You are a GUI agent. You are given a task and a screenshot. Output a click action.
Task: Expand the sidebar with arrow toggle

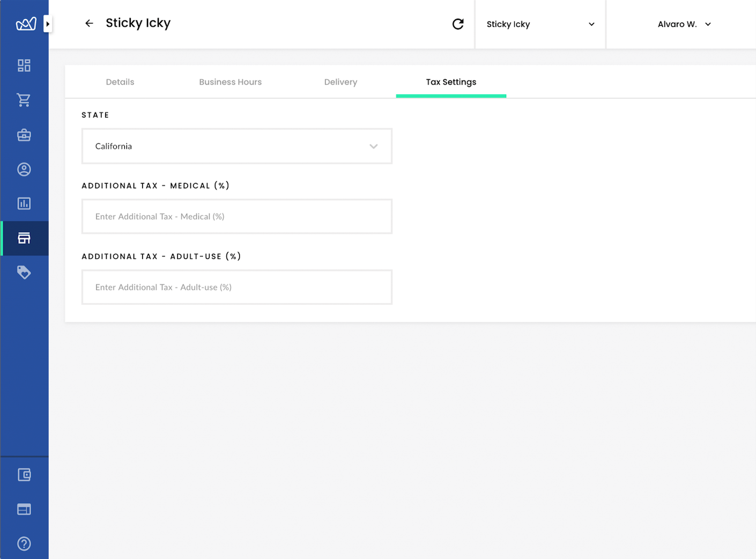pyautogui.click(x=48, y=24)
